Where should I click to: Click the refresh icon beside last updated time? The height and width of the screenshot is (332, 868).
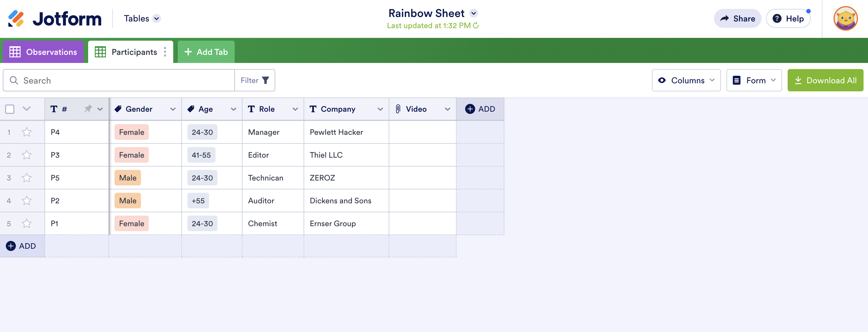[x=476, y=26]
